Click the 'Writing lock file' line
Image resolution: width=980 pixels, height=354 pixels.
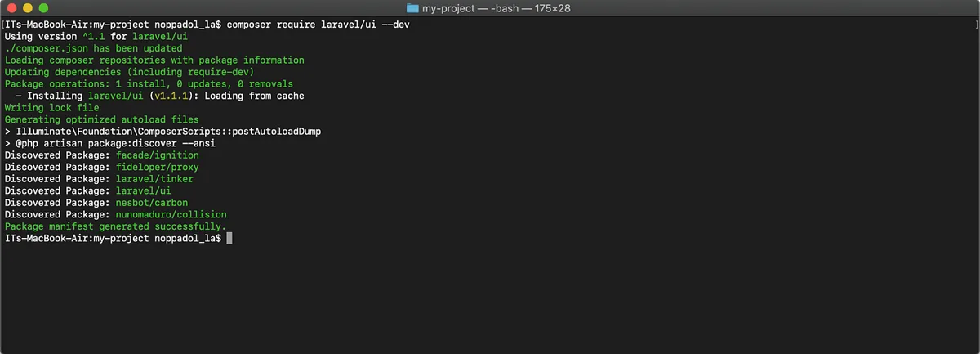click(51, 108)
